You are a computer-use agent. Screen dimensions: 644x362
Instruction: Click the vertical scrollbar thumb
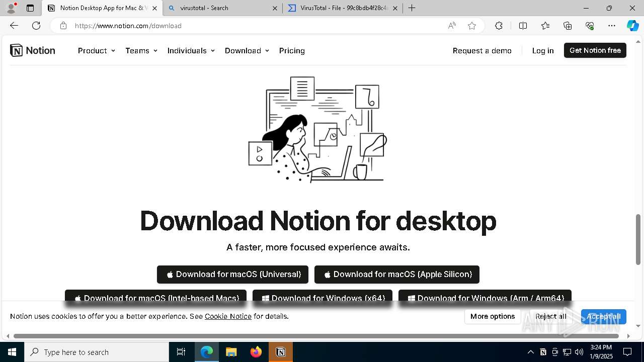(x=638, y=239)
